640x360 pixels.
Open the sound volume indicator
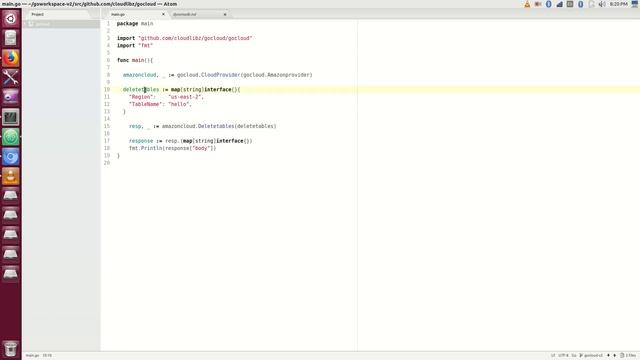602,4
